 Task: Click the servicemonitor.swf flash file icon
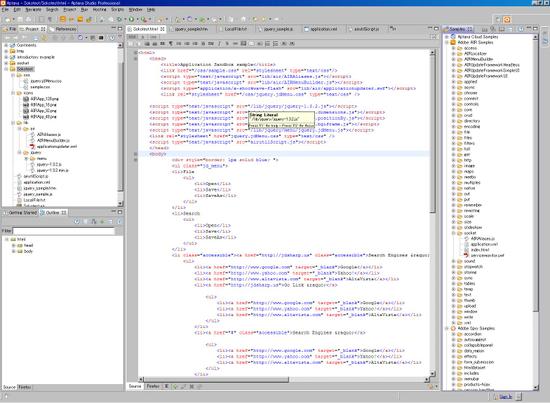pyautogui.click(x=466, y=255)
